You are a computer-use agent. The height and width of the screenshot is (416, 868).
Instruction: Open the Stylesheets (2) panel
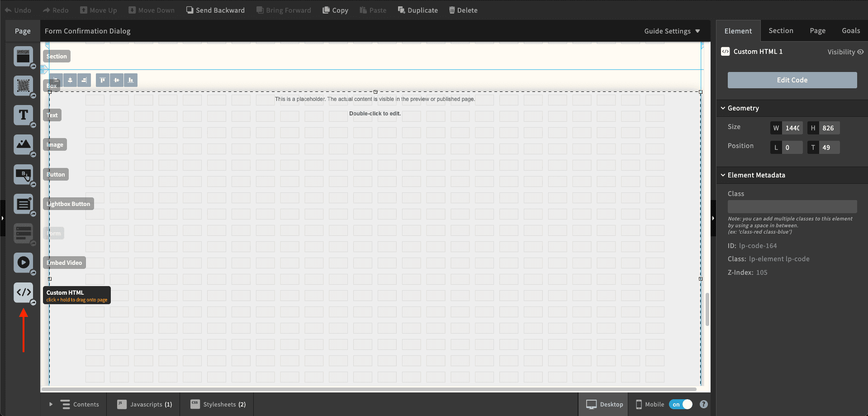pyautogui.click(x=218, y=404)
